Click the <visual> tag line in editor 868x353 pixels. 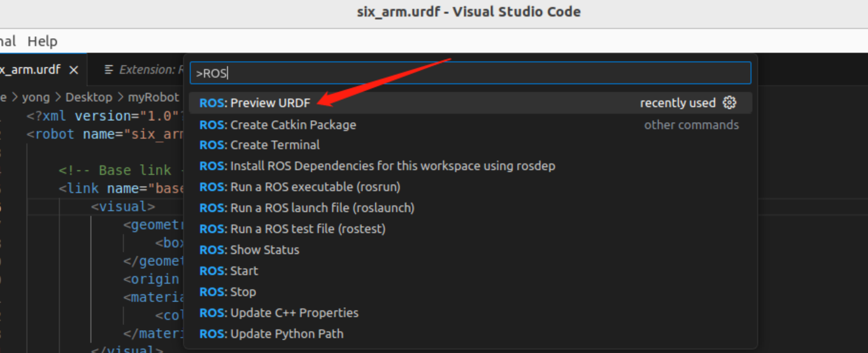[124, 207]
